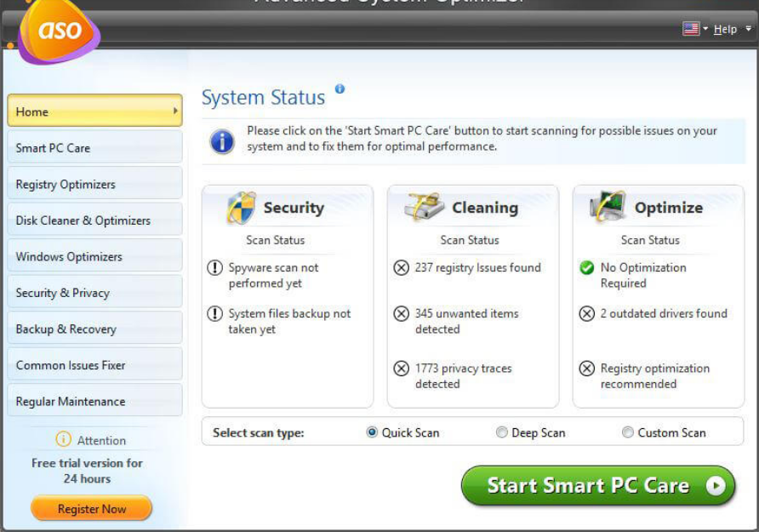Click the US flag language icon
Screen dimensions: 759x532
click(x=691, y=29)
